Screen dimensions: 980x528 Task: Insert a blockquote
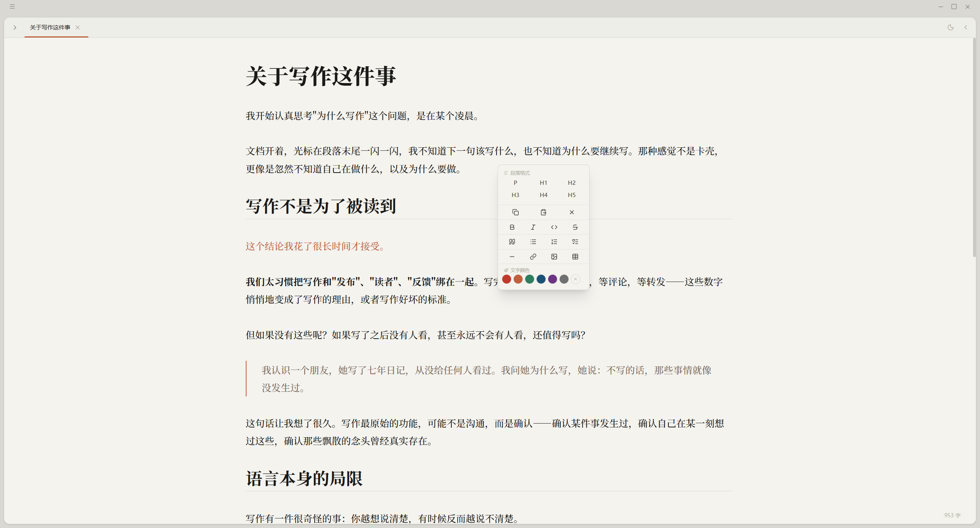tap(512, 242)
